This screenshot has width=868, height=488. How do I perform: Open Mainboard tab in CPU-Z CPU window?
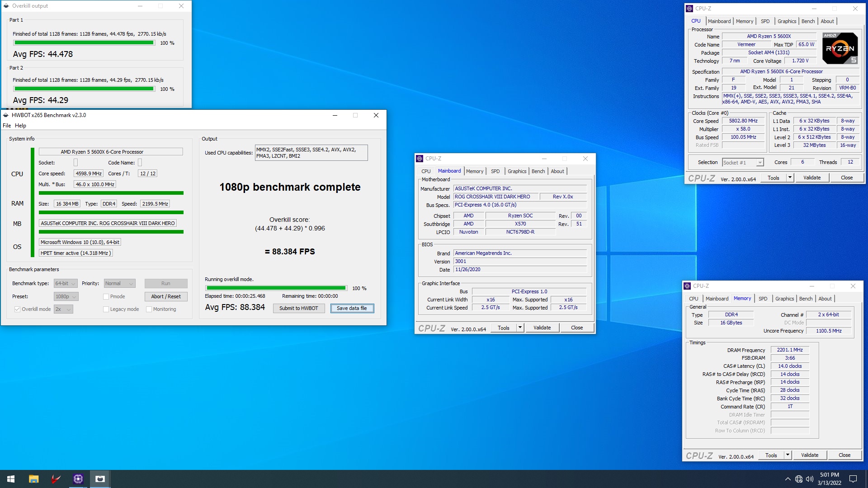719,21
